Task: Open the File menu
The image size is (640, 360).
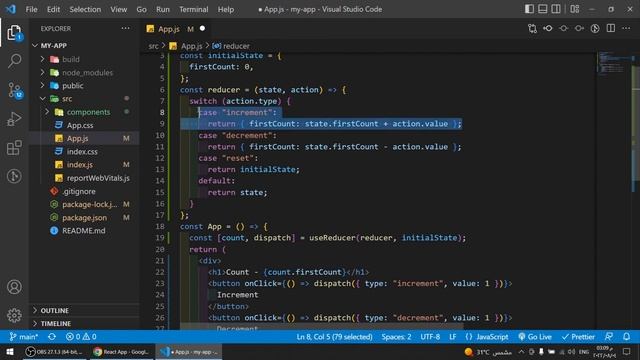Action: [x=31, y=9]
